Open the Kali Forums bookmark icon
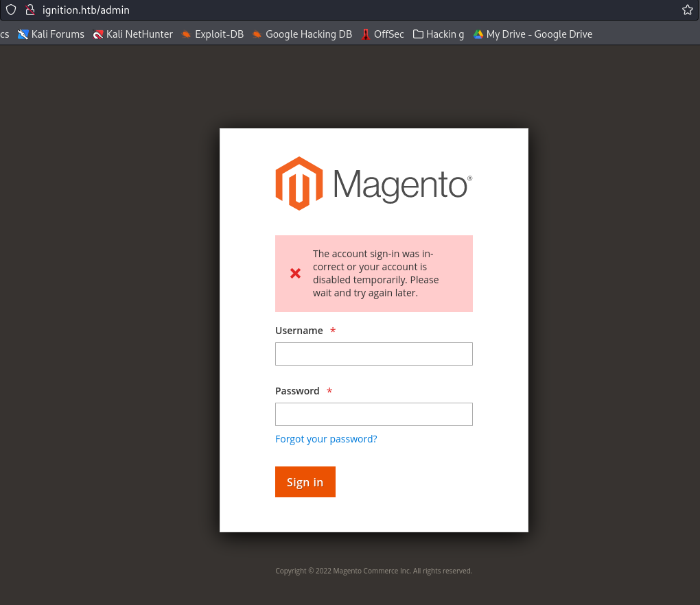The width and height of the screenshot is (700, 605). (x=23, y=34)
